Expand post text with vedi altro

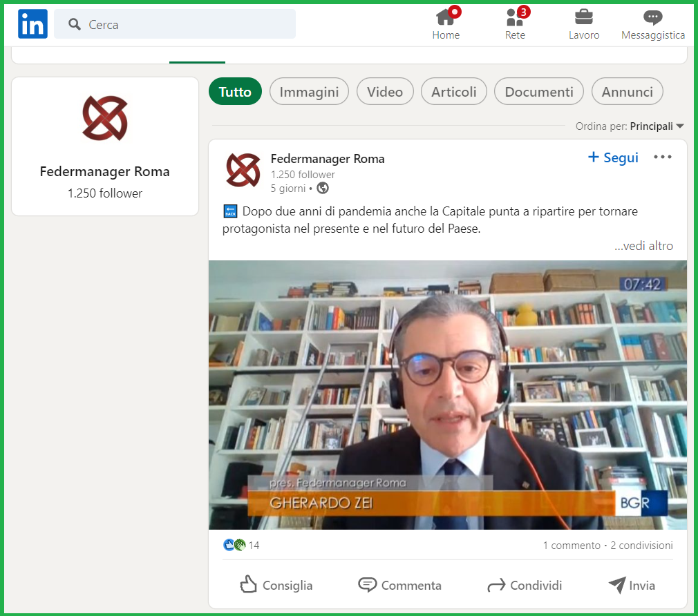pyautogui.click(x=643, y=246)
